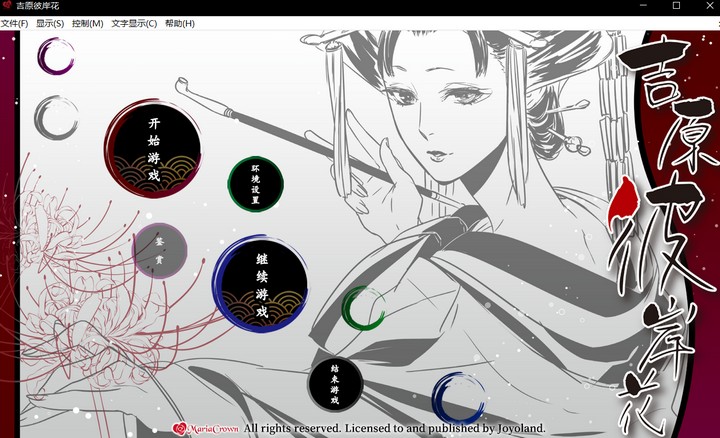Close the game window
The width and height of the screenshot is (720, 438).
pyautogui.click(x=709, y=6)
